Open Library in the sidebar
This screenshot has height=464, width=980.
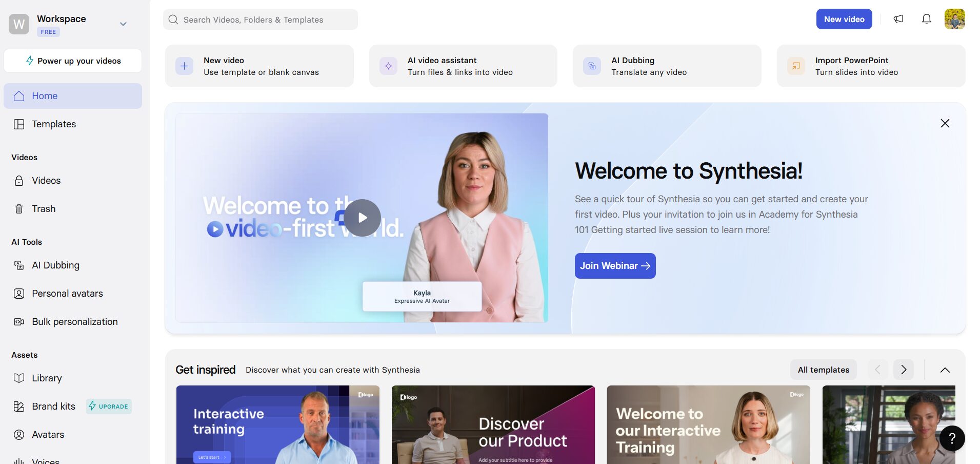(x=73, y=378)
